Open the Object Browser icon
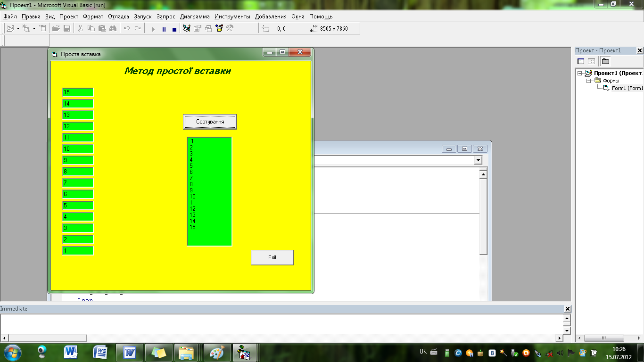This screenshot has height=362, width=644. click(x=219, y=28)
